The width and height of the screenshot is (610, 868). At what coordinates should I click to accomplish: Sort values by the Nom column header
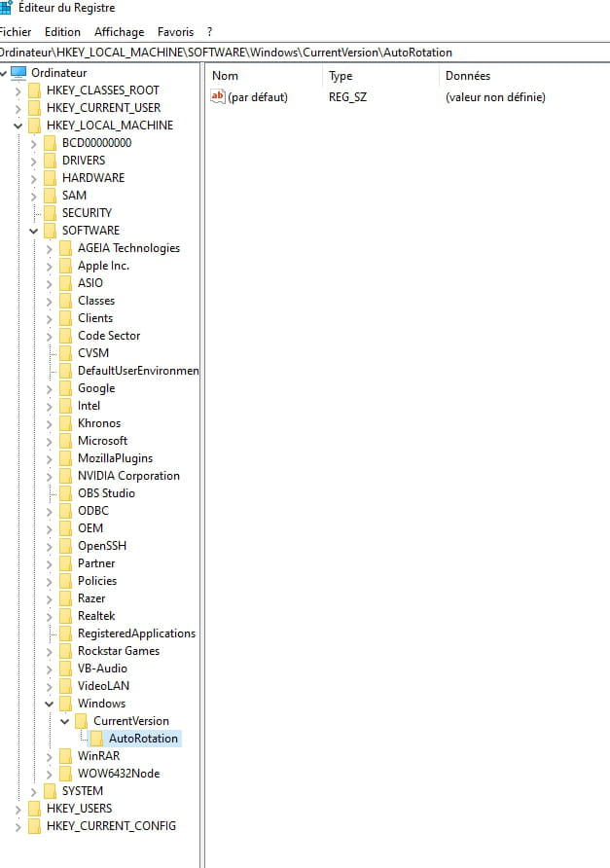tap(264, 76)
